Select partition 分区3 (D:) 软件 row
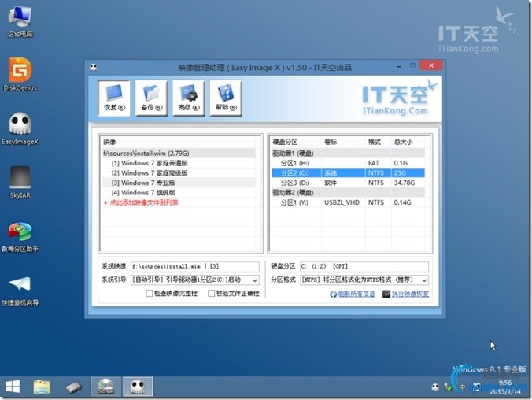 (348, 183)
